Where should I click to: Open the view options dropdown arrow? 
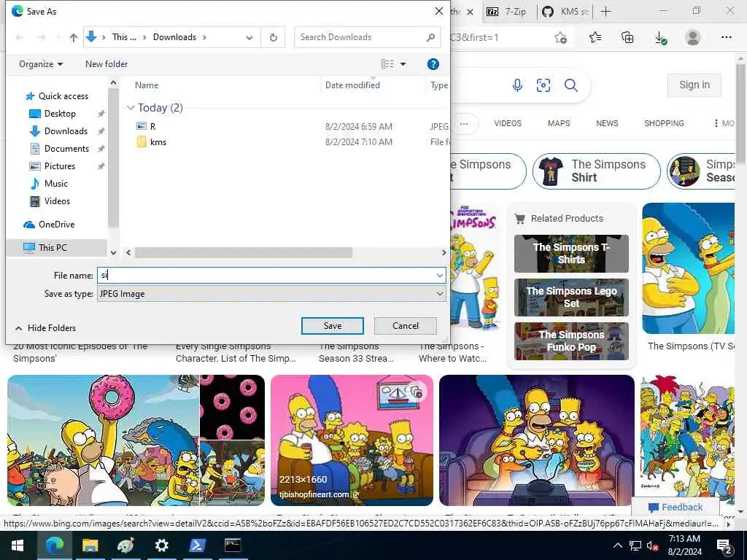point(403,64)
